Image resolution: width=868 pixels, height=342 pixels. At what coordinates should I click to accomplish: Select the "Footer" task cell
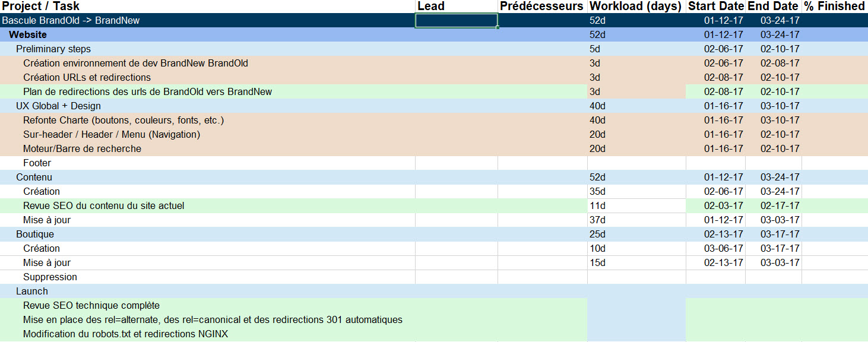coord(37,163)
